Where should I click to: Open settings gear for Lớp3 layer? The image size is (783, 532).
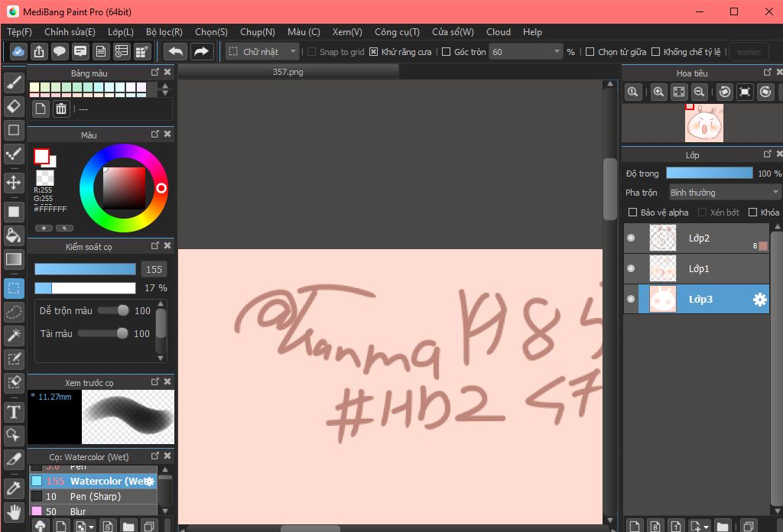[x=759, y=300]
